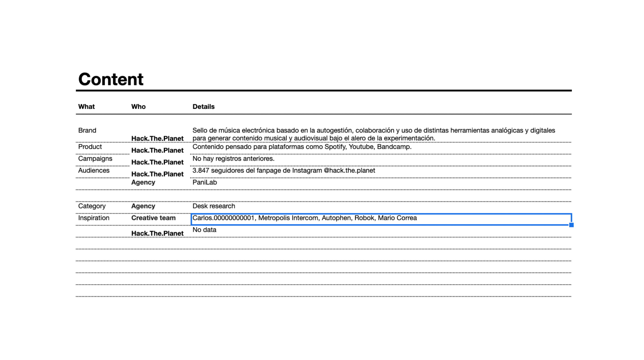The image size is (644, 360).
Task: Click the No hay registros anteriores text
Action: (233, 159)
